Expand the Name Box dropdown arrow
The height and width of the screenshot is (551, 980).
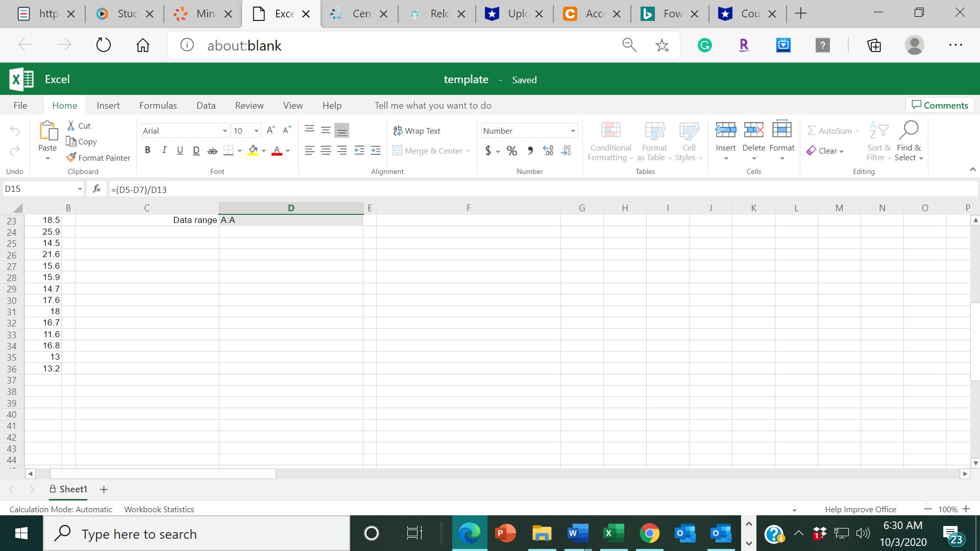80,189
